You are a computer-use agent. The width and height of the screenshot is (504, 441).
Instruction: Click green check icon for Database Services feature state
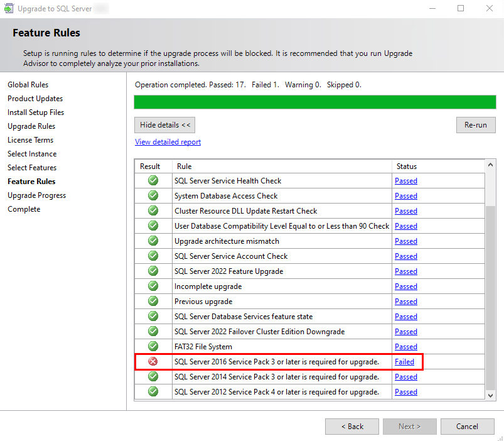[x=153, y=316]
